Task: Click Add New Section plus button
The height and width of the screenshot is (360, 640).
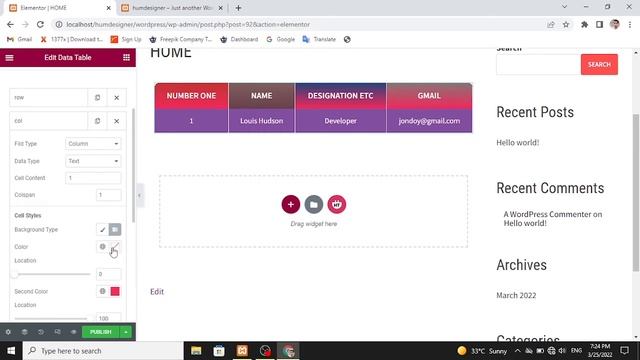Action: point(291,204)
